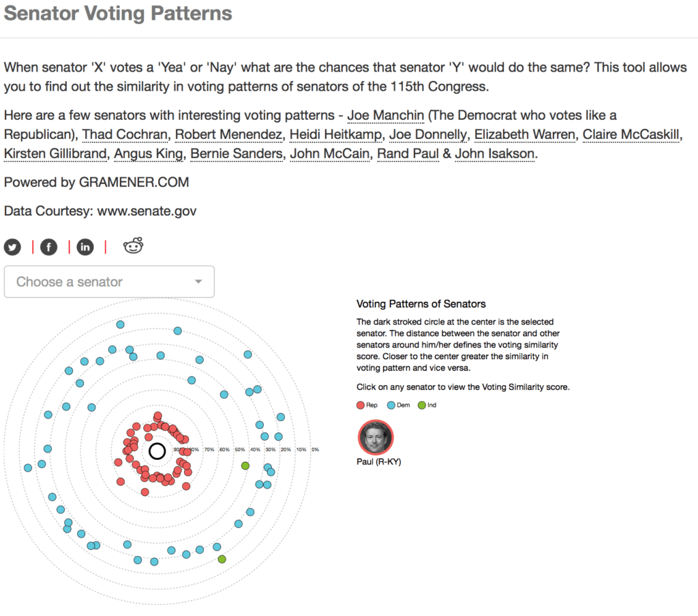Toggle the Dem legend marker
Viewport: 698px width, 616px height.
(391, 405)
